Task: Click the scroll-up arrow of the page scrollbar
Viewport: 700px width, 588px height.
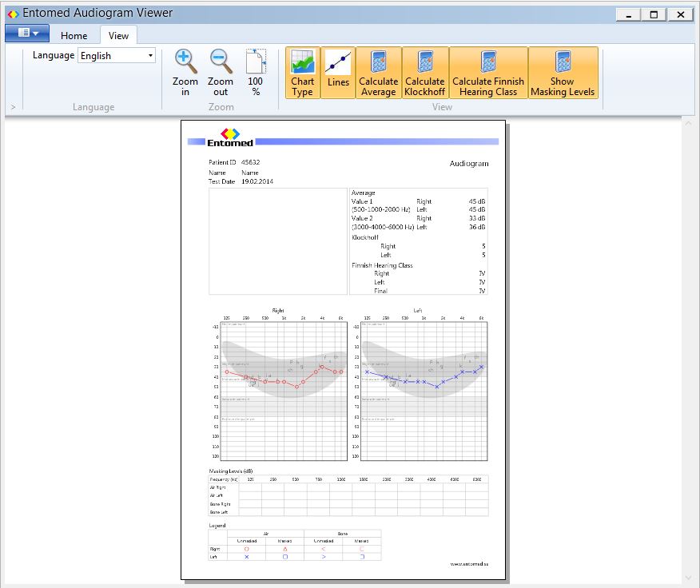Action: tap(688, 123)
